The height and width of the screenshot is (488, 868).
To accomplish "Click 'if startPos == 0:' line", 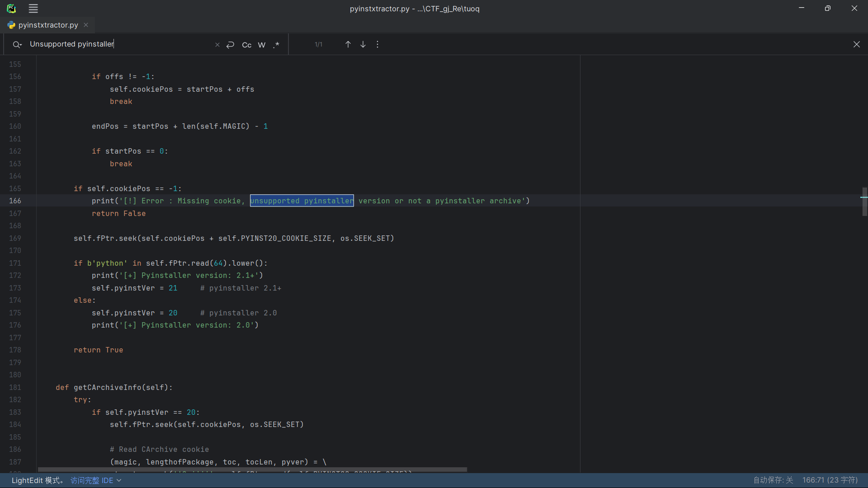I will coord(130,151).
